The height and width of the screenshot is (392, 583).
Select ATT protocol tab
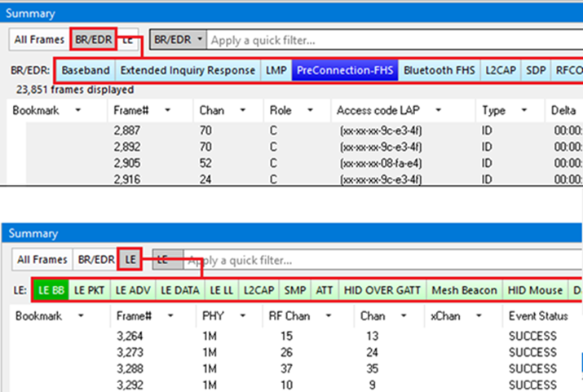tap(325, 290)
